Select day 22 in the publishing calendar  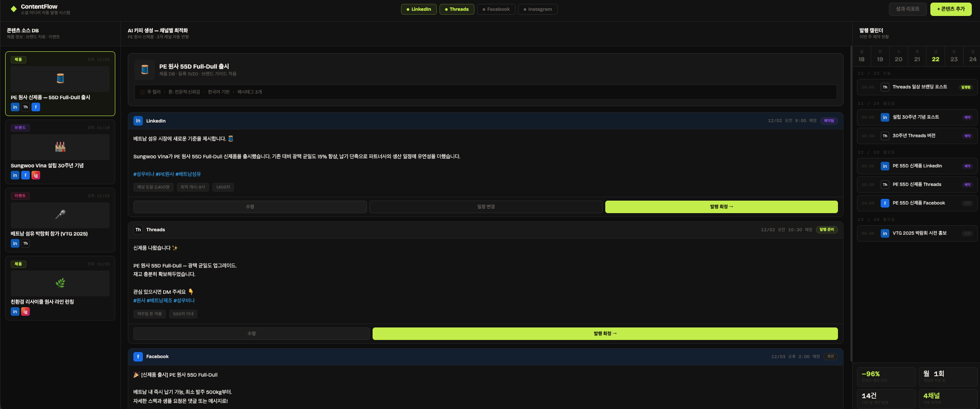click(936, 57)
